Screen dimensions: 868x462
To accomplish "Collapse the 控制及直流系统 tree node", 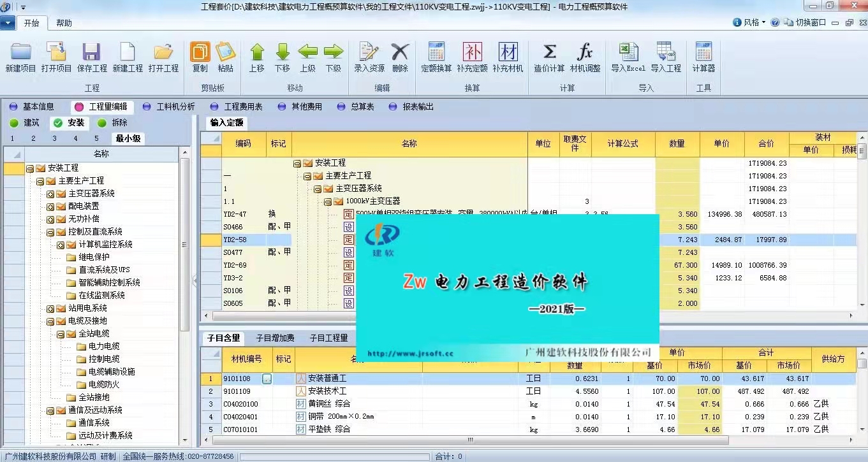I will [x=50, y=232].
